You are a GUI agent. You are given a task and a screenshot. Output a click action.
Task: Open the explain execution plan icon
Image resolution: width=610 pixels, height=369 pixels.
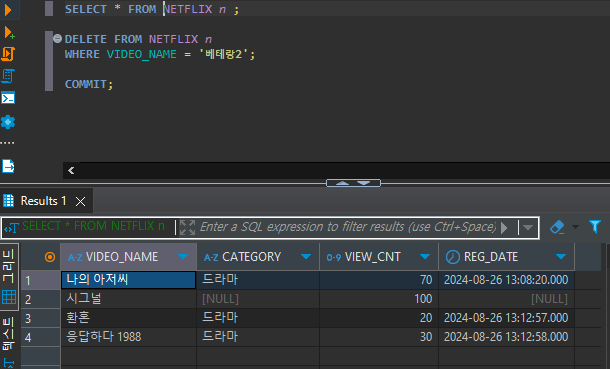[x=8, y=76]
